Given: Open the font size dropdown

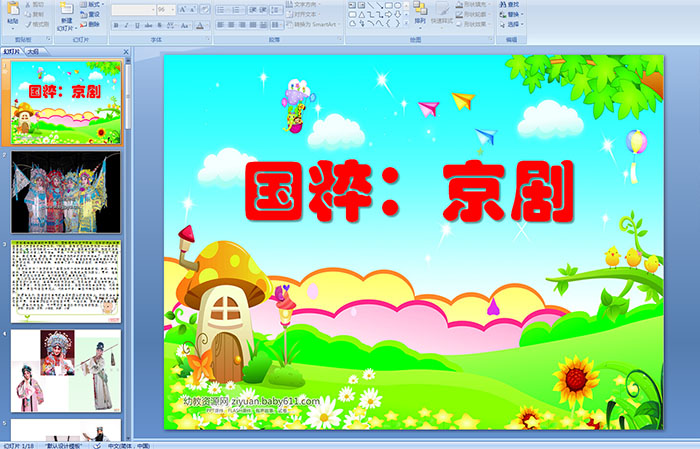Looking at the screenshot, I should (175, 9).
